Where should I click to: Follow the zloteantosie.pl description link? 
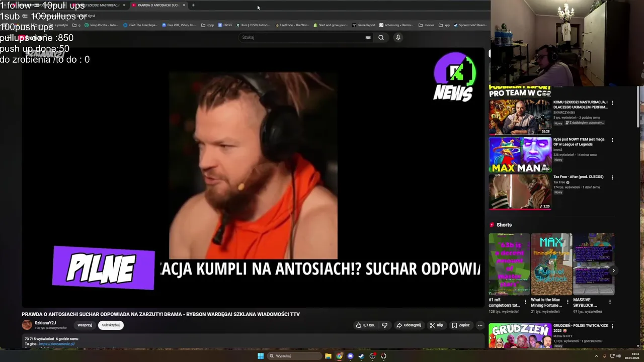click(57, 344)
